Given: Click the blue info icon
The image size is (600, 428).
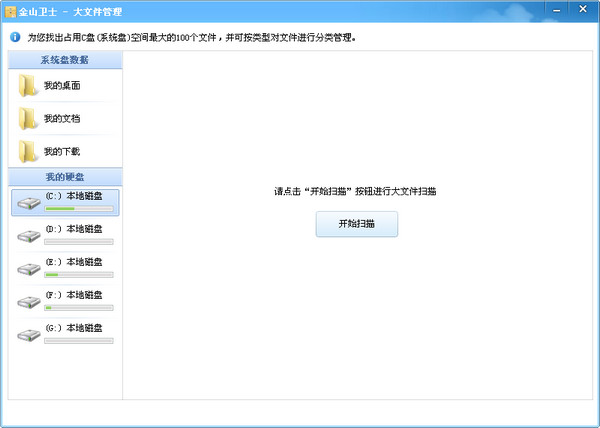Looking at the screenshot, I should coord(15,37).
